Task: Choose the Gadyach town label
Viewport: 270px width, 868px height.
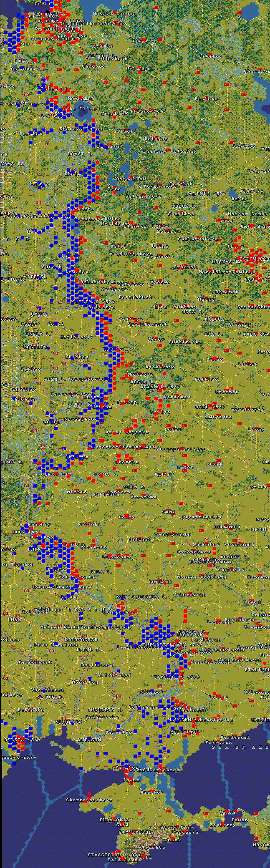Action: 139,540
